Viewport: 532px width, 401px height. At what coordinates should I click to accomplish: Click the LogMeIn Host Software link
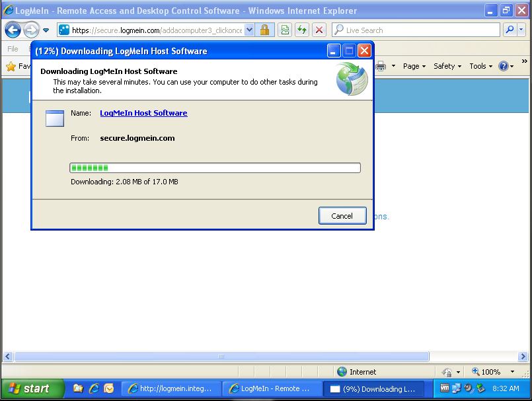pyautogui.click(x=143, y=113)
